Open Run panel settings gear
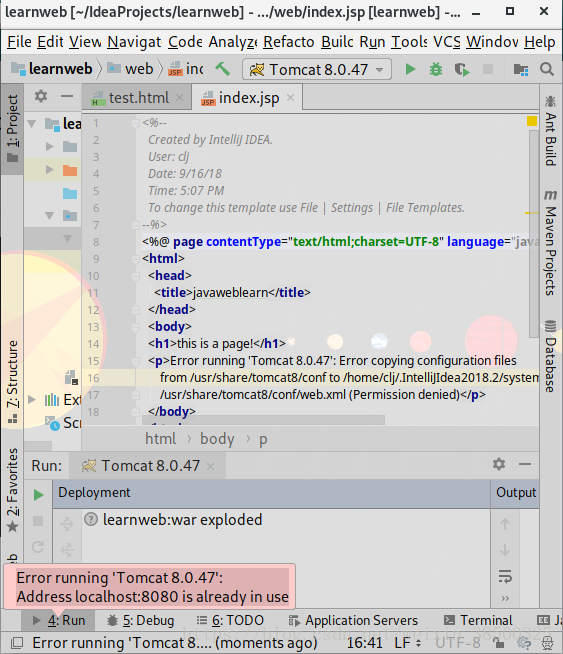563x654 pixels. pyautogui.click(x=499, y=464)
